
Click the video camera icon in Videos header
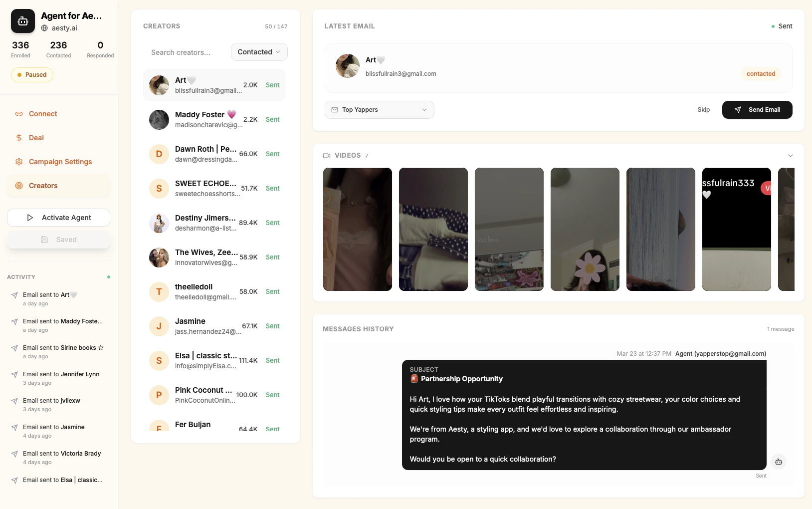point(327,155)
